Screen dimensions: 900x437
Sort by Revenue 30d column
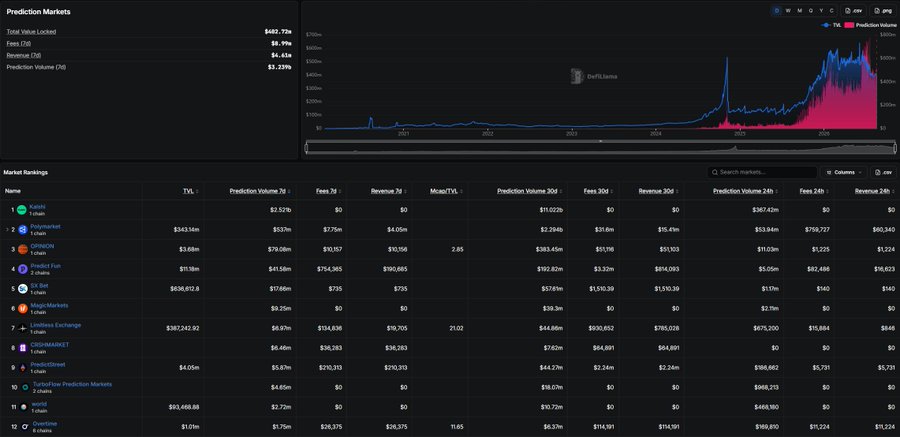[x=658, y=191]
